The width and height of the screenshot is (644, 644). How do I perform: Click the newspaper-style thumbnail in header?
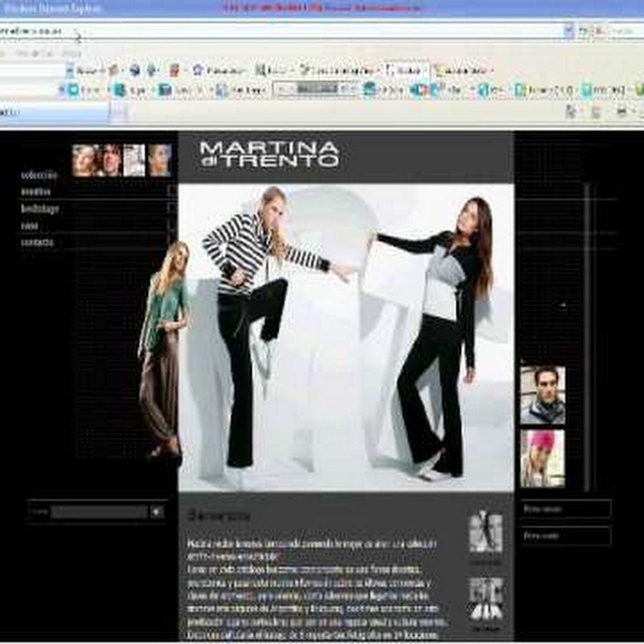[x=134, y=160]
